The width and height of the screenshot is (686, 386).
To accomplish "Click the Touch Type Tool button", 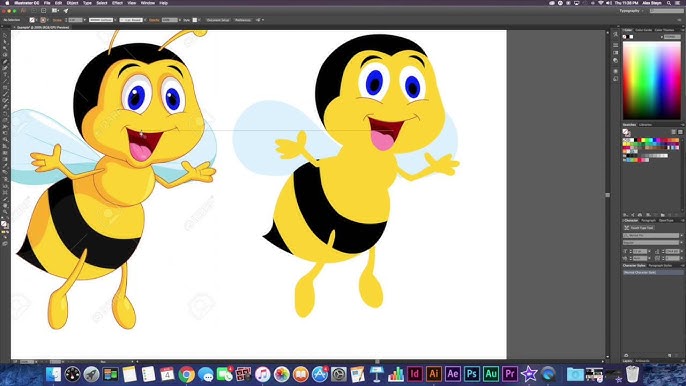I will click(638, 228).
